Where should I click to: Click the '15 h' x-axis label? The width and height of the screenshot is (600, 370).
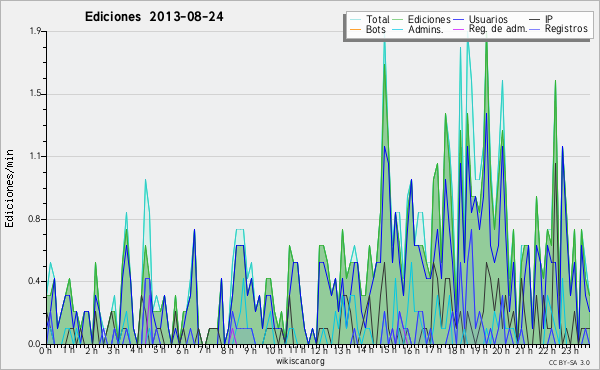tap(388, 350)
